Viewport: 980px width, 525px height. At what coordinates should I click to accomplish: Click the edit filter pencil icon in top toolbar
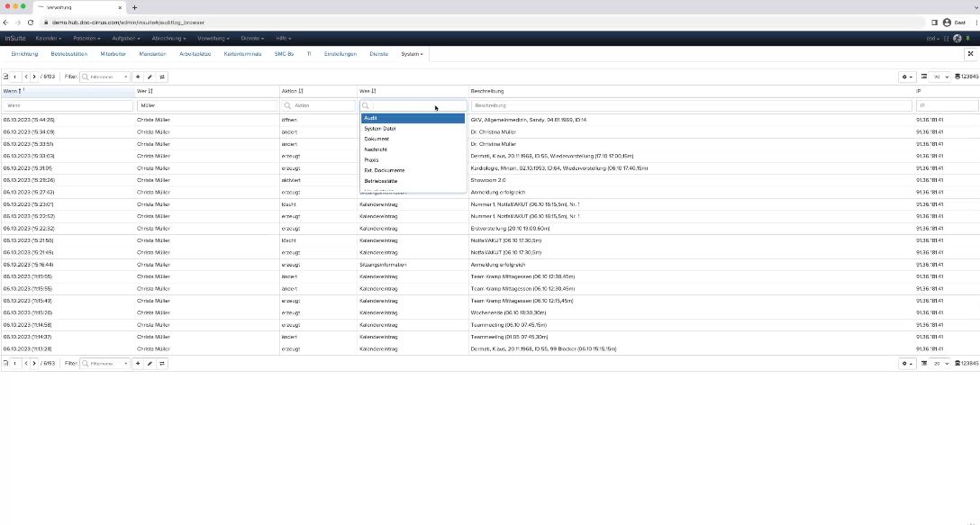150,77
